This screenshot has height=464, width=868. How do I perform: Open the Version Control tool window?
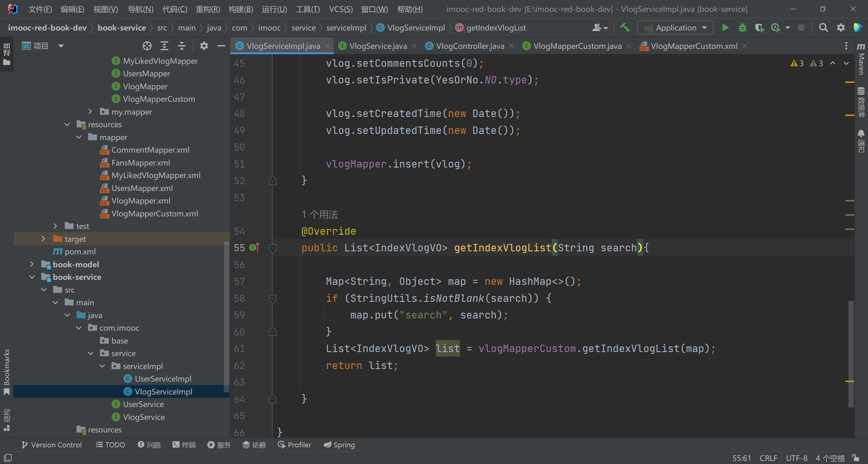[52, 445]
